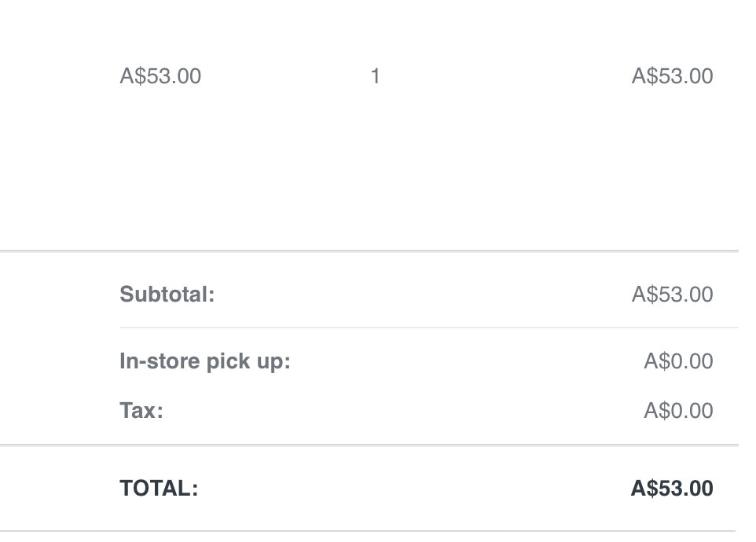Click the "A$" prefix of the Tax amount
Viewport: 756px width, 542px height.
coord(655,411)
